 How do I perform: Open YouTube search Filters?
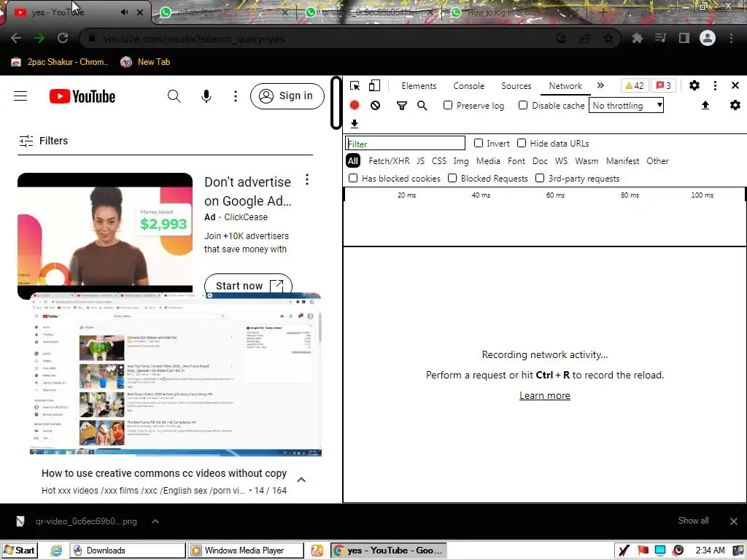(x=43, y=141)
